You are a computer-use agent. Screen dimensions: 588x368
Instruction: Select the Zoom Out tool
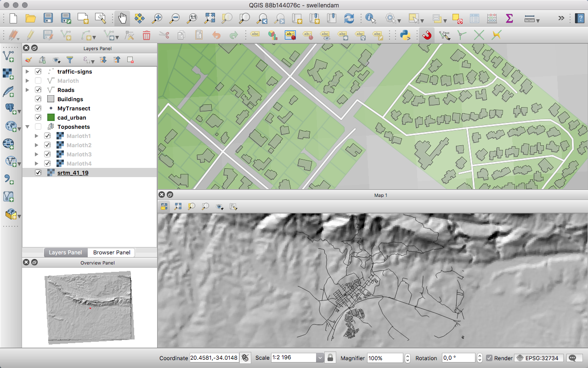click(175, 18)
